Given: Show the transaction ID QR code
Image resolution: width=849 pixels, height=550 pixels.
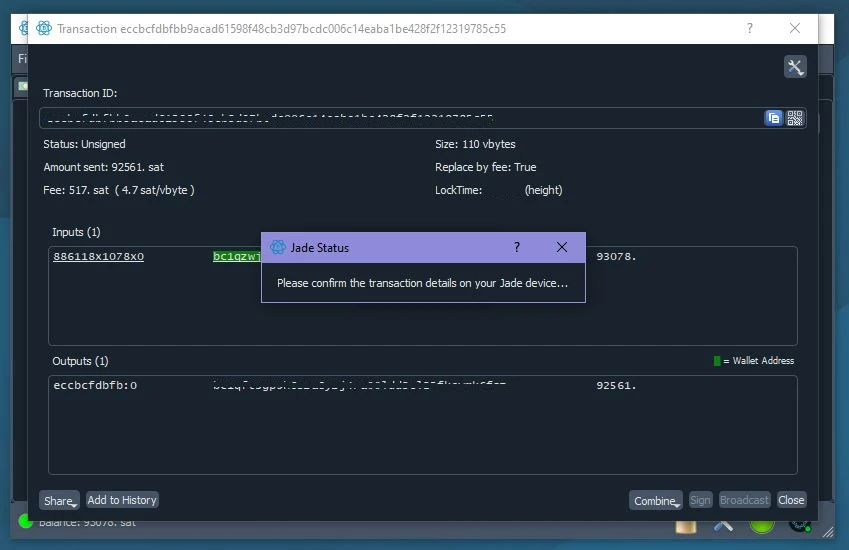Looking at the screenshot, I should tap(795, 118).
